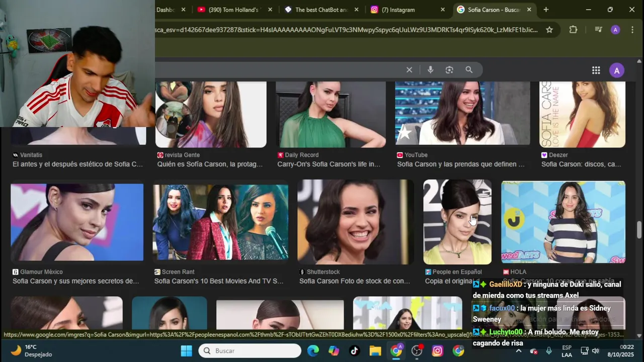
Task: Start voice search with the microphone icon
Action: 430,70
